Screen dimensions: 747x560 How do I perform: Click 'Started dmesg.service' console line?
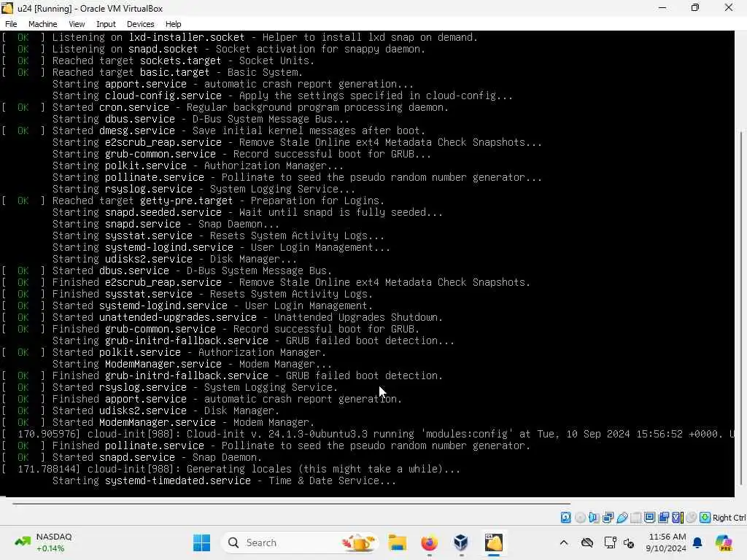tap(214, 131)
